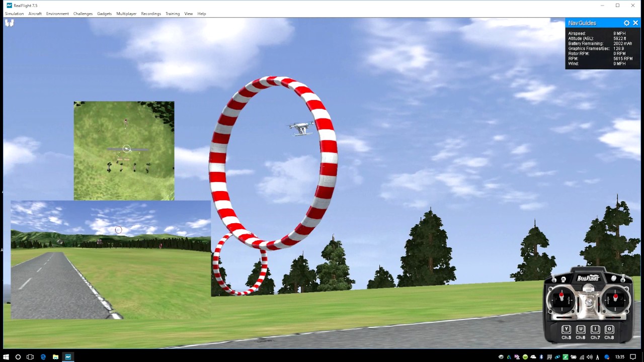Click the overhead map viewport

(124, 151)
